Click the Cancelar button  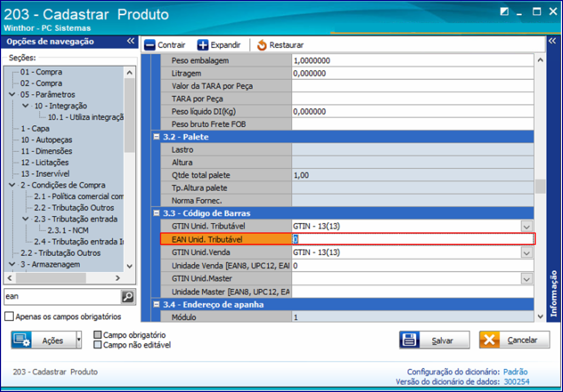click(514, 340)
